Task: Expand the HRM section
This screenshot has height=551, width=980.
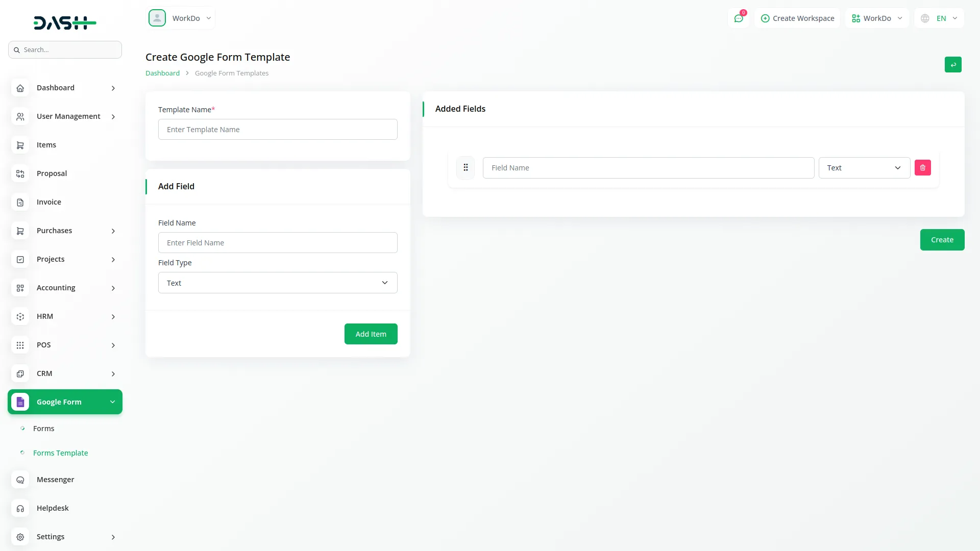Action: 113,317
